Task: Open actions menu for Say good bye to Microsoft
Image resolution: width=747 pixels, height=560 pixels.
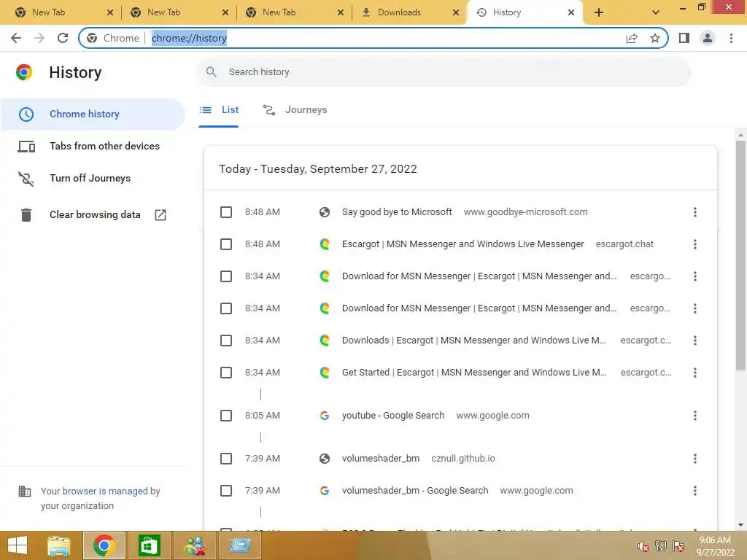Action: click(x=695, y=212)
